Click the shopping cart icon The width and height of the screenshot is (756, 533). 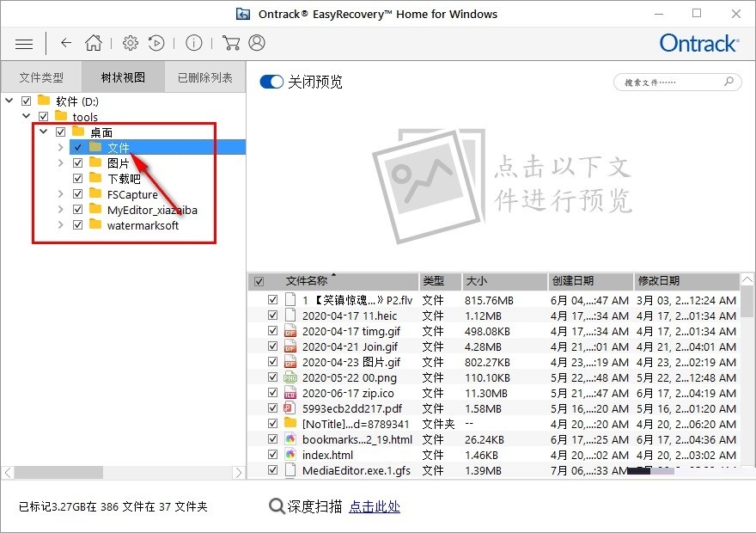click(x=230, y=43)
